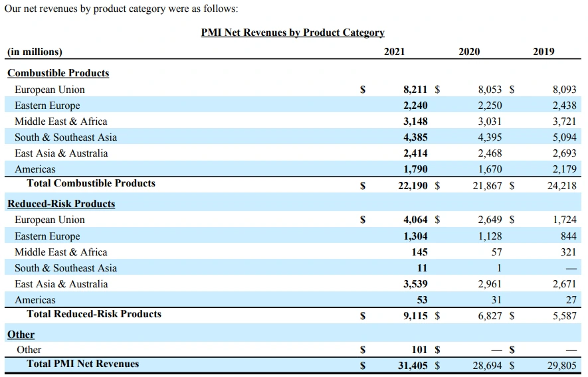Select the 6,827 total for 2020
The width and height of the screenshot is (588, 377).
point(490,317)
